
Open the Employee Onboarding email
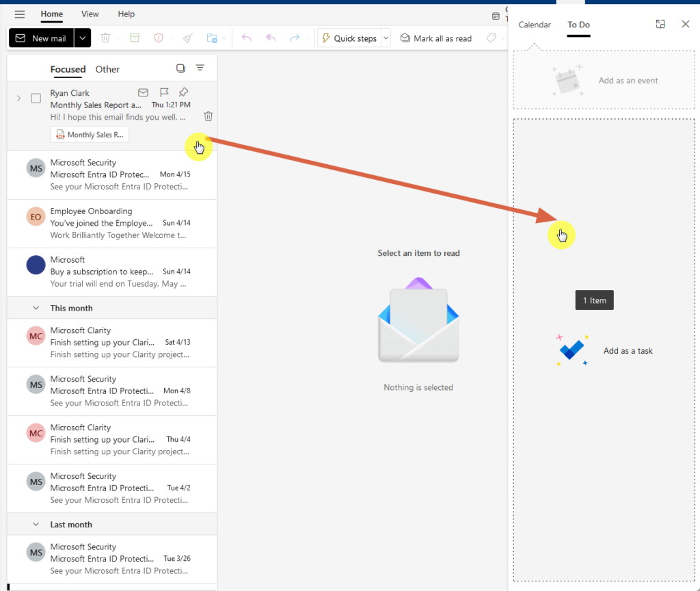(x=112, y=224)
